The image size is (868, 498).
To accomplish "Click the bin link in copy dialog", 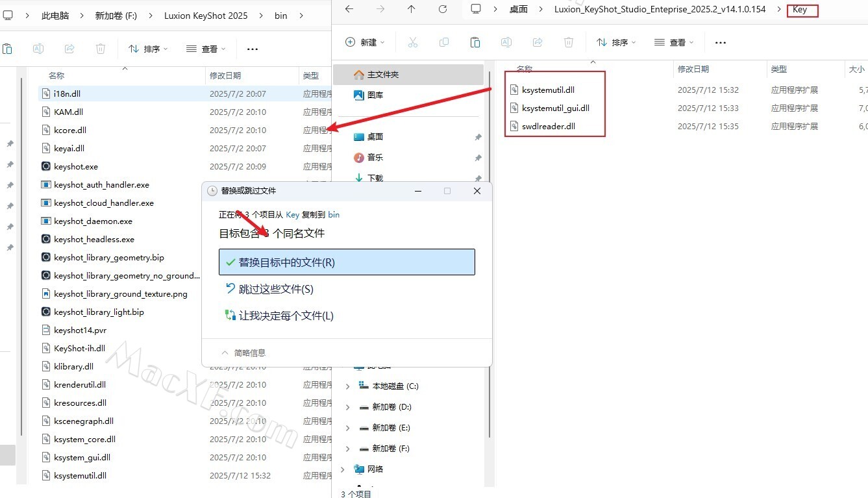I will coord(334,214).
